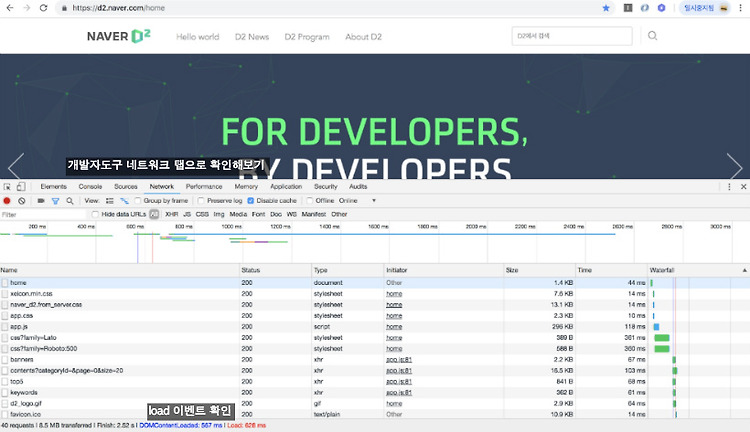Viewport: 750px width, 432px height.
Task: Click the capture screenshots camera icon
Action: coord(41,201)
